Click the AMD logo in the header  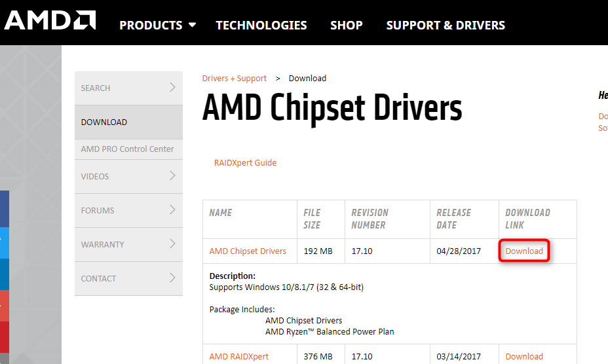[x=50, y=20]
